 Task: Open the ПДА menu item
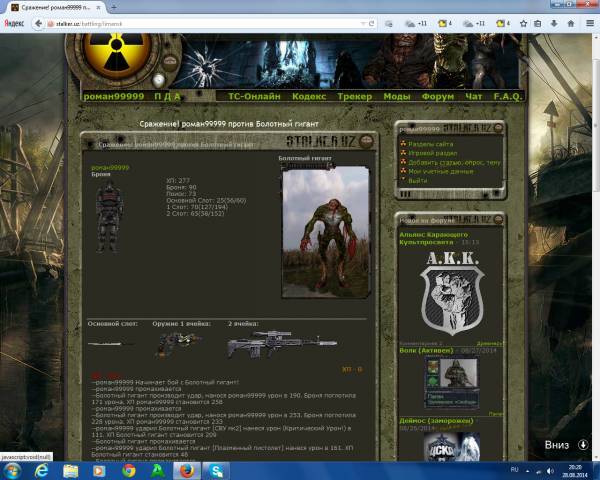167,96
